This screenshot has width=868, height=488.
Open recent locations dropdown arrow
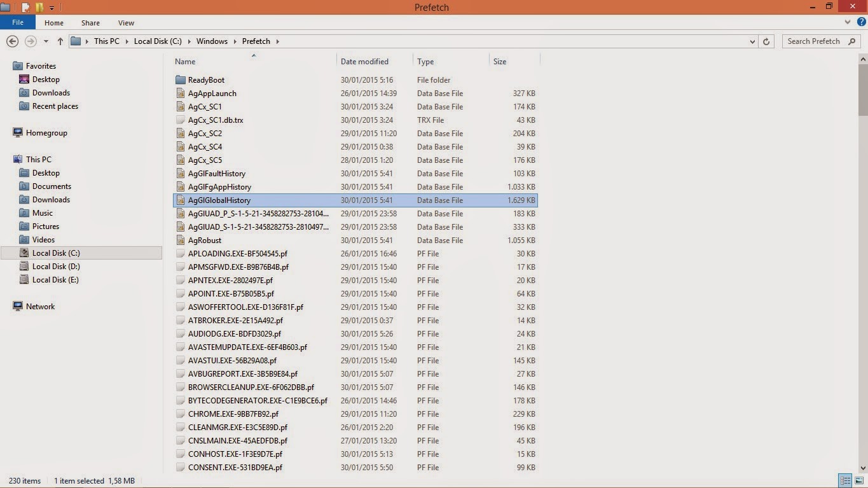(46, 41)
